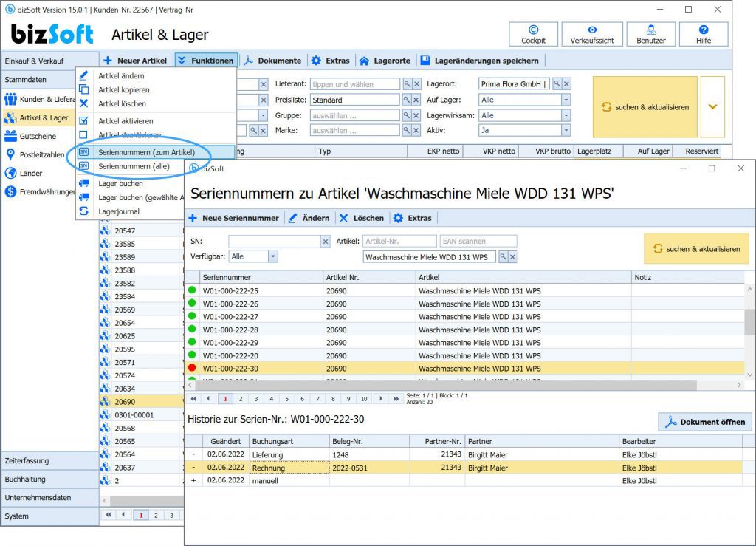Open Auf Lager dropdown

(566, 100)
